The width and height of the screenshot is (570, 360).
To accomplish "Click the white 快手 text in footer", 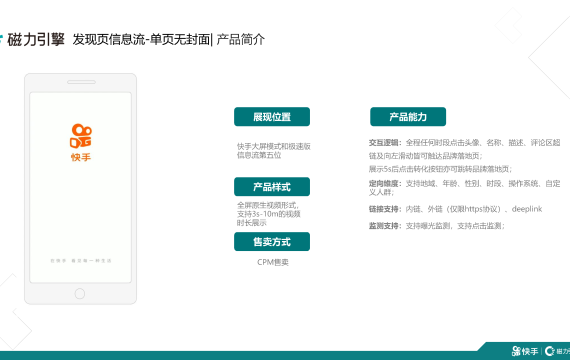I will (x=530, y=351).
